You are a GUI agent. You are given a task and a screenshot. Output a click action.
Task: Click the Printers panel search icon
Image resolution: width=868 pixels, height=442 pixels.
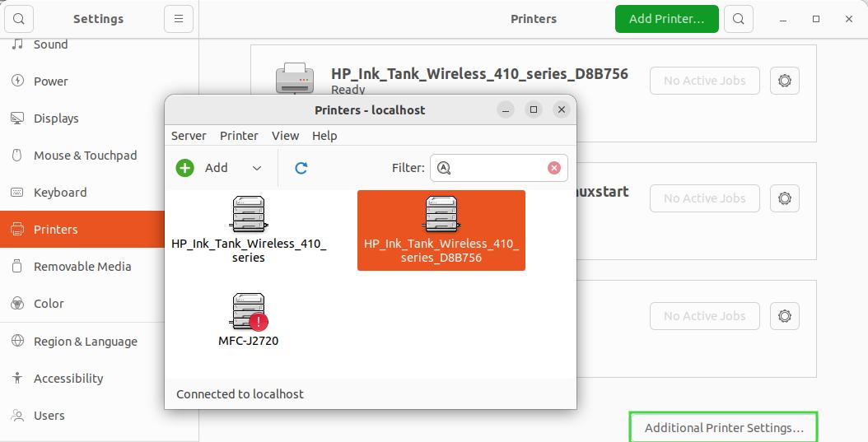pos(739,19)
